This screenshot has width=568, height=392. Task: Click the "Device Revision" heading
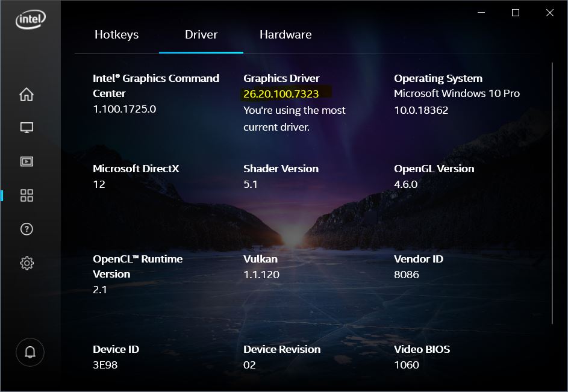coord(282,349)
